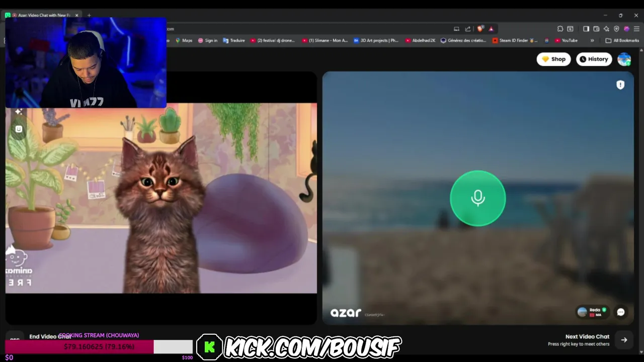End the video chat with esc button
644x362 pixels.
click(x=15, y=340)
